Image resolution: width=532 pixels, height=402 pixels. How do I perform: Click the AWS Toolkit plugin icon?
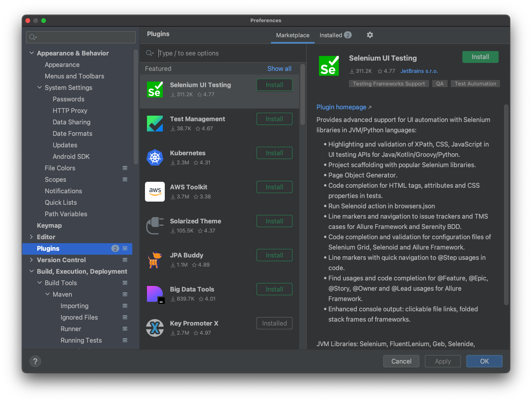pyautogui.click(x=155, y=192)
